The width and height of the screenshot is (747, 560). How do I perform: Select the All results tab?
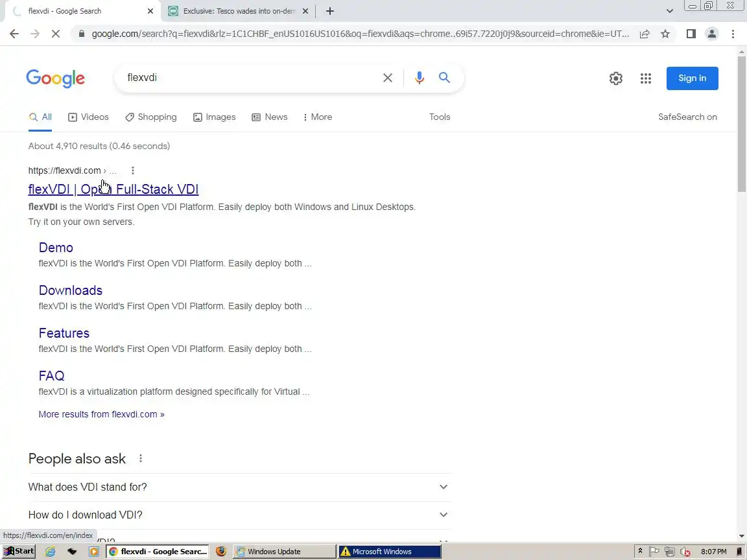pyautogui.click(x=40, y=117)
